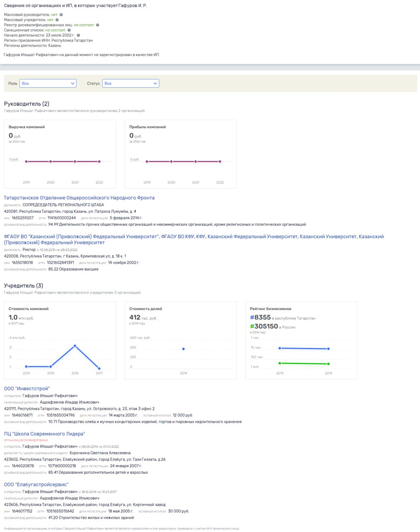Click 2022 point on Выручка компаний chart
The height and width of the screenshot is (532, 420).
99,161
